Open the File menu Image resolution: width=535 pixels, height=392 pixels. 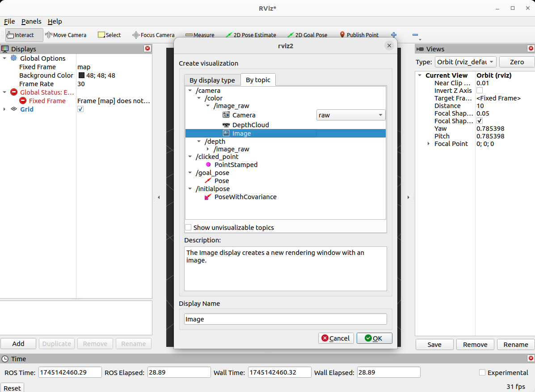click(9, 21)
